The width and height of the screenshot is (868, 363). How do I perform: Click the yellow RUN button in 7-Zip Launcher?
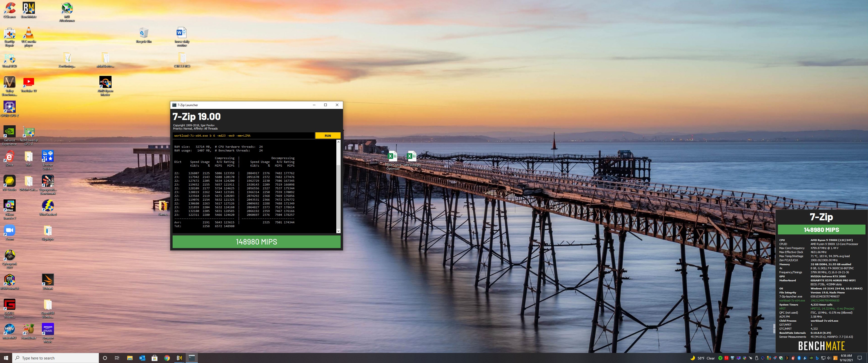coord(328,136)
